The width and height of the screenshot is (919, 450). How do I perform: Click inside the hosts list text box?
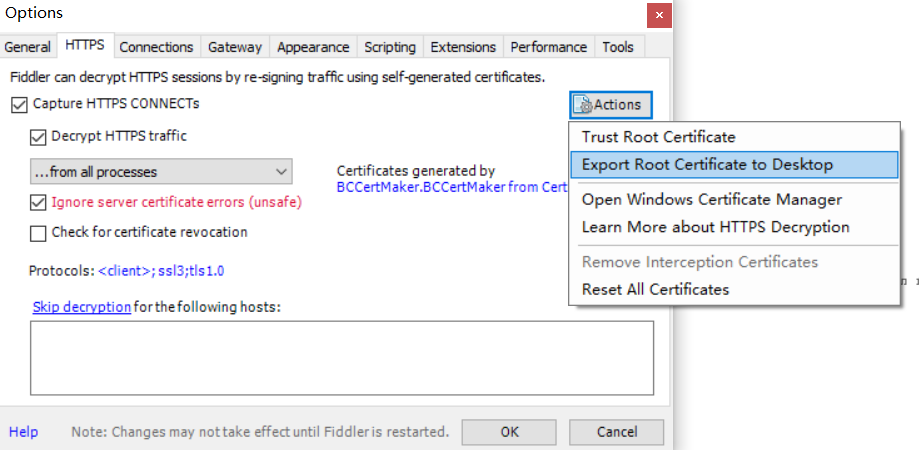(342, 357)
